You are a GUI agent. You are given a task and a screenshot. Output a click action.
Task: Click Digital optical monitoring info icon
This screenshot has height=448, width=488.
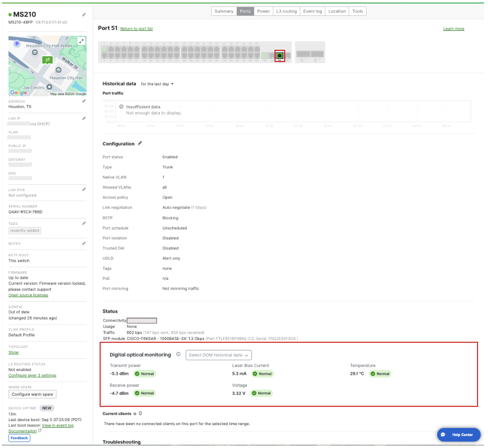click(x=178, y=354)
